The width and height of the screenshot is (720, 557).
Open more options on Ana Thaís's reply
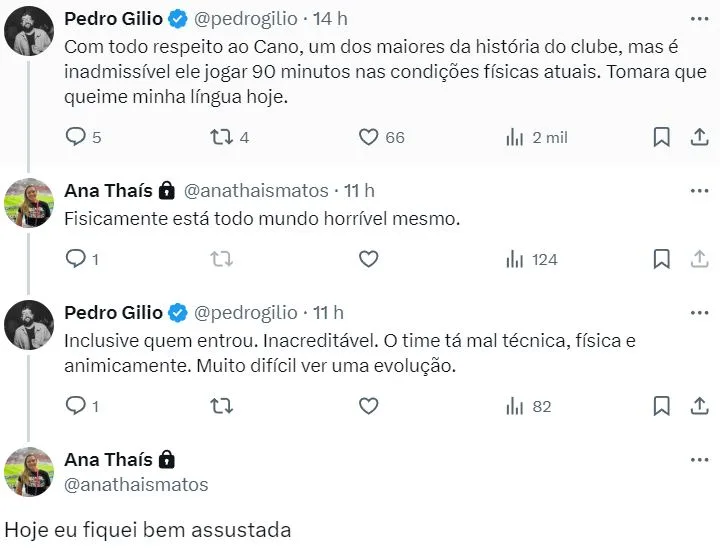tap(699, 190)
